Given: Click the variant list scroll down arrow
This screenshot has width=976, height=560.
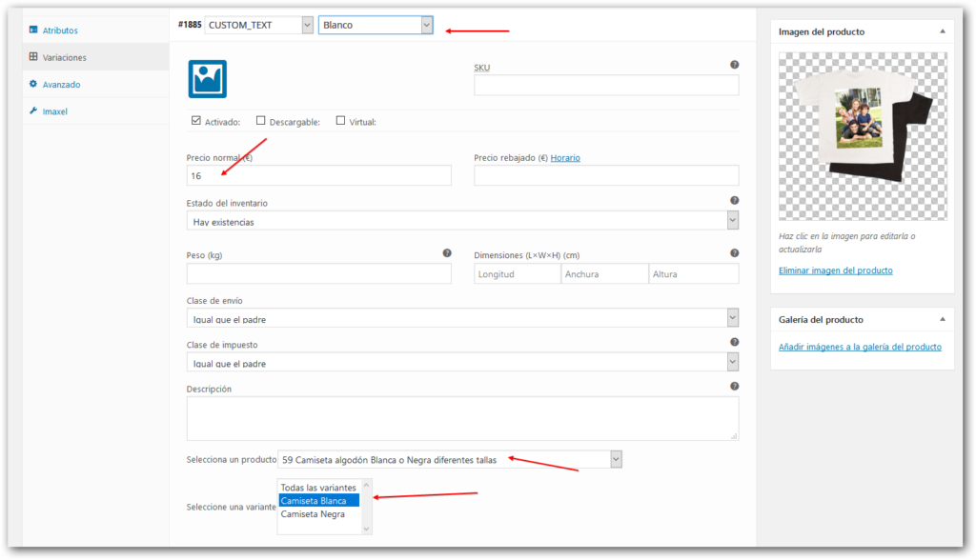Looking at the screenshot, I should pyautogui.click(x=366, y=529).
